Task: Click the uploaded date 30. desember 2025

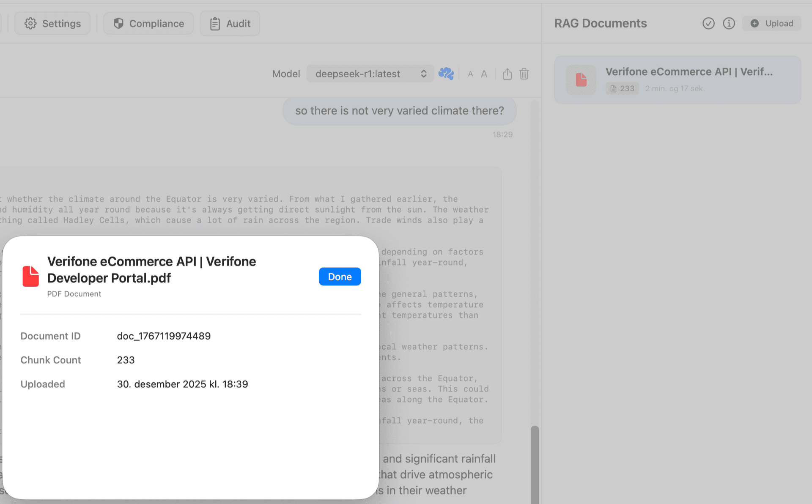Action: [x=182, y=384]
